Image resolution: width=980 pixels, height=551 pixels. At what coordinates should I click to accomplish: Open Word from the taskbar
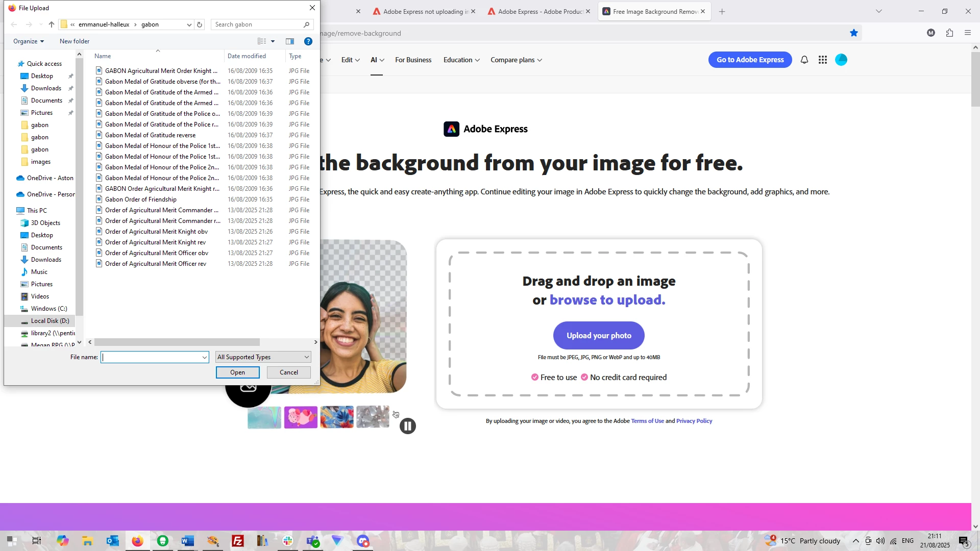187,541
